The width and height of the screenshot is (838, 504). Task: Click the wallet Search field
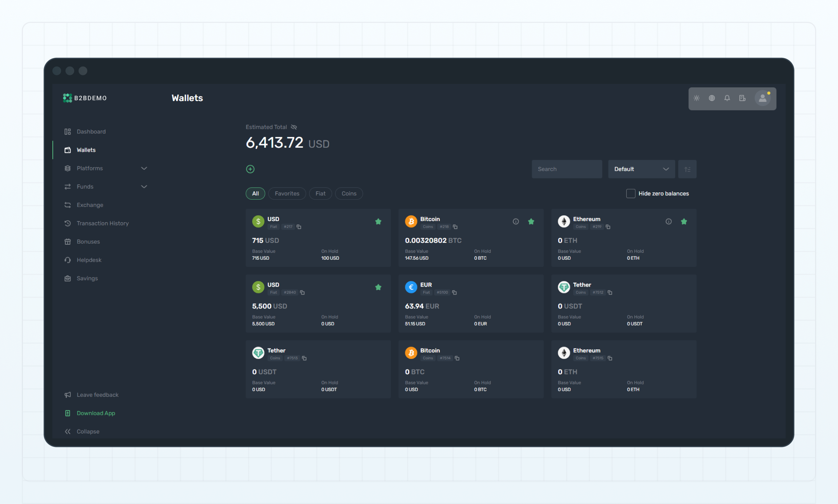[x=566, y=169]
